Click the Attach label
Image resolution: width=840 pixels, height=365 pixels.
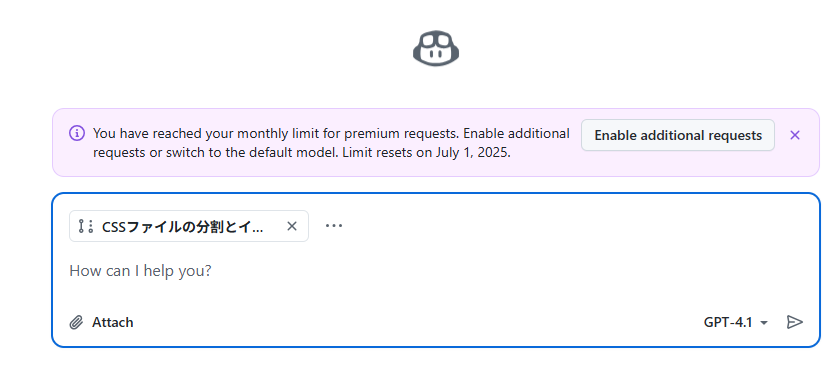(112, 323)
